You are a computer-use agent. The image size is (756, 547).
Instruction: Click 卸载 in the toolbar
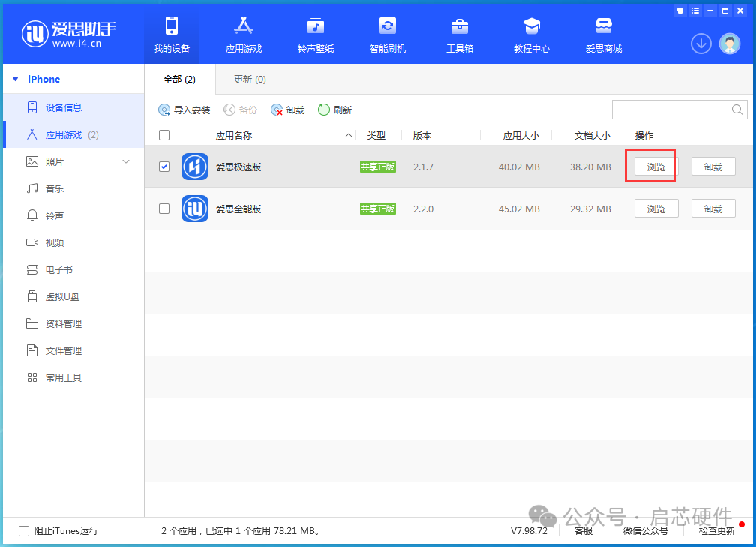(287, 110)
